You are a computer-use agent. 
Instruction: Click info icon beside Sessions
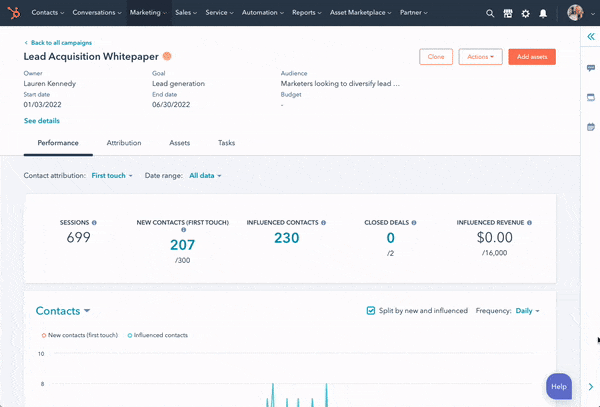coord(95,223)
